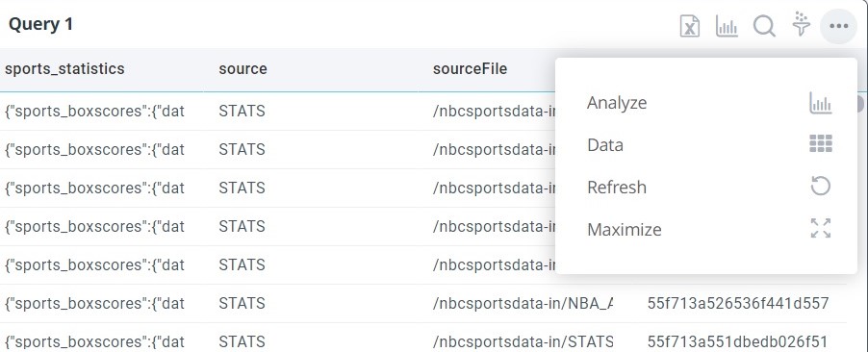The width and height of the screenshot is (868, 352).
Task: Select cell 55f713a551dbedb026f51
Action: [737, 341]
